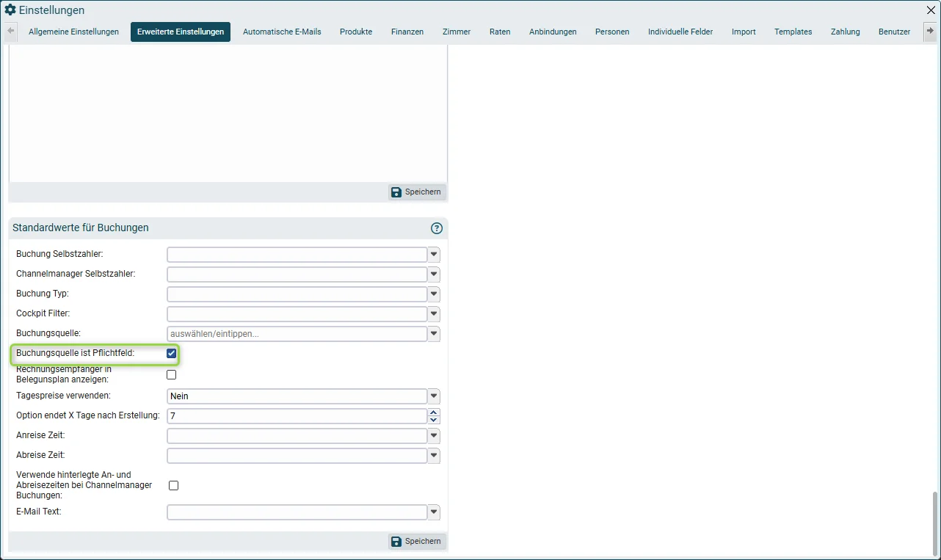This screenshot has width=941, height=560.
Task: Open the Buchungsquelle dropdown arrow
Action: click(434, 334)
